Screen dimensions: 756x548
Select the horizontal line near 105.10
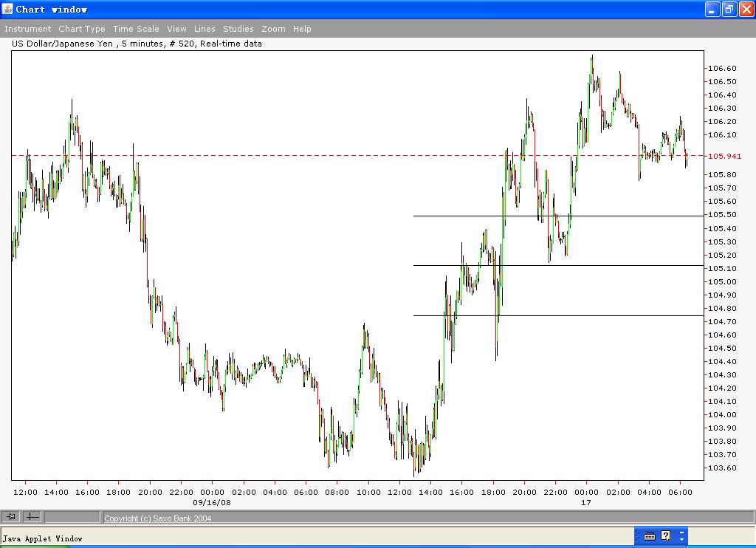coord(558,265)
